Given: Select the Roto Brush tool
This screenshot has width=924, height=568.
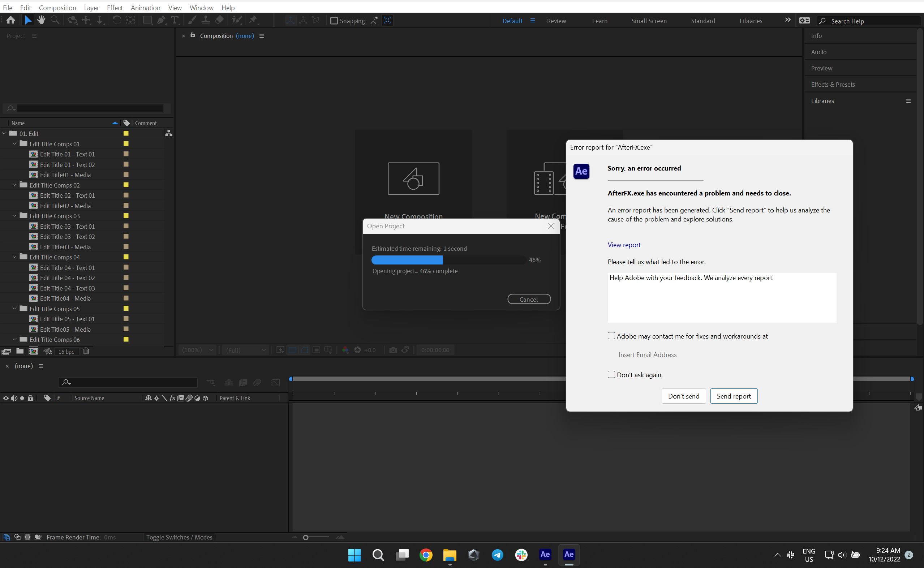Looking at the screenshot, I should 236,20.
